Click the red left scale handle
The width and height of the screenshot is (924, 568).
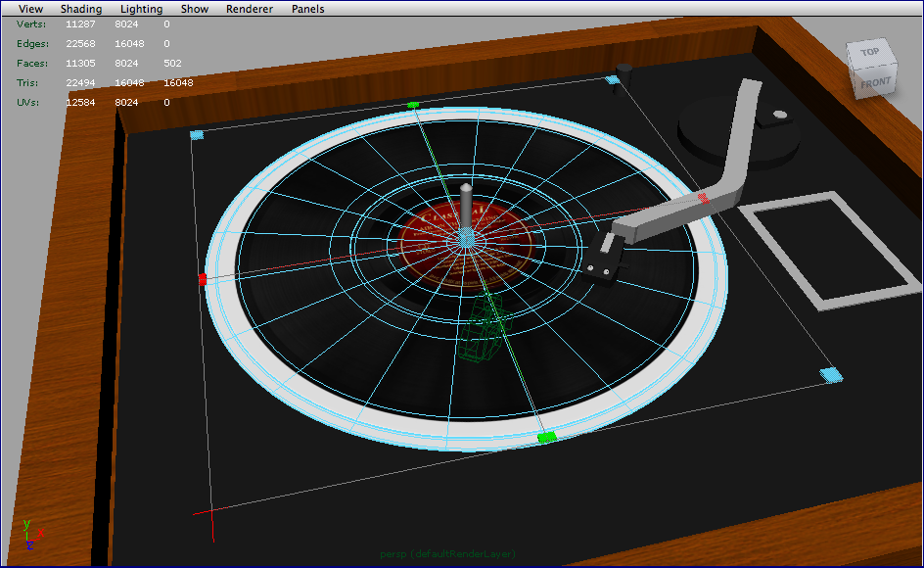[x=205, y=278]
